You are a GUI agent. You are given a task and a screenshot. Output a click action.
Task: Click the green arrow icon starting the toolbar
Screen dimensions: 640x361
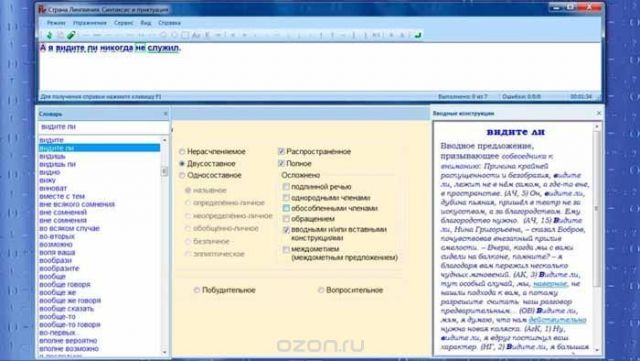tap(49, 36)
